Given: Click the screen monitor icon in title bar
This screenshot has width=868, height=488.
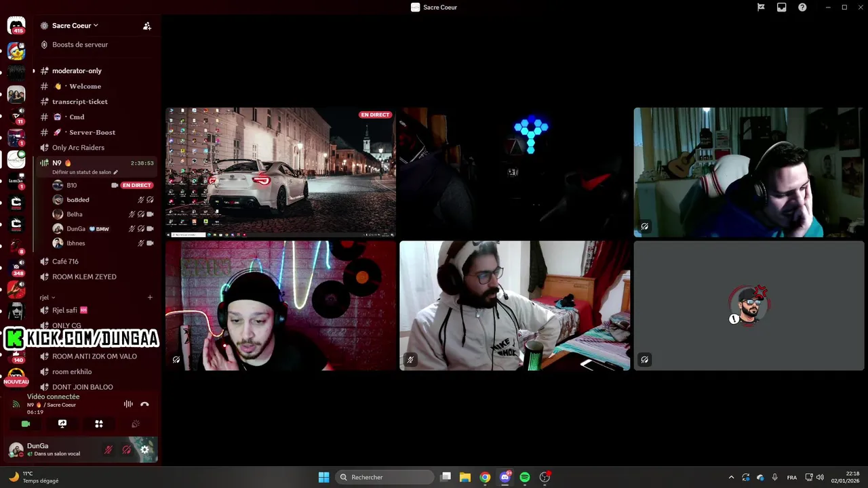Looking at the screenshot, I should coord(782,7).
